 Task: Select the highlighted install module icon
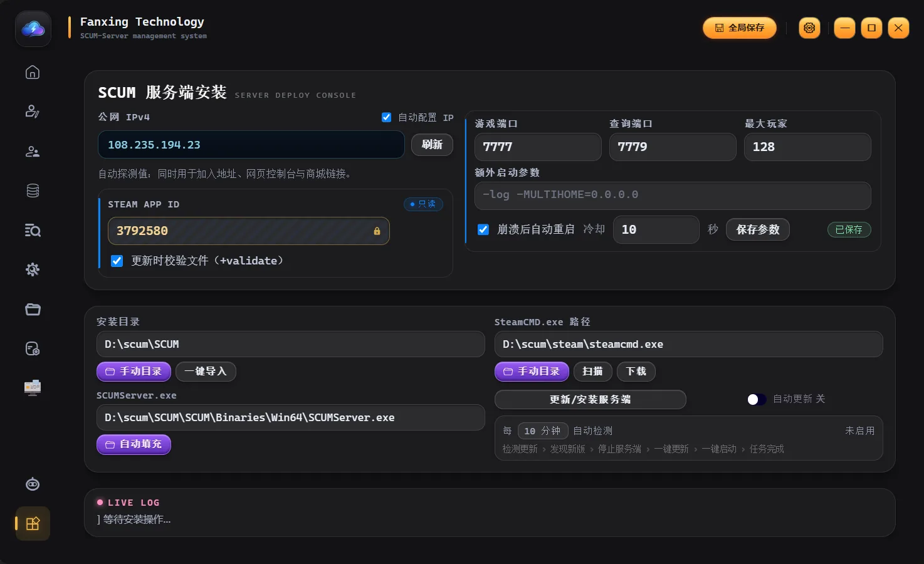tap(33, 523)
